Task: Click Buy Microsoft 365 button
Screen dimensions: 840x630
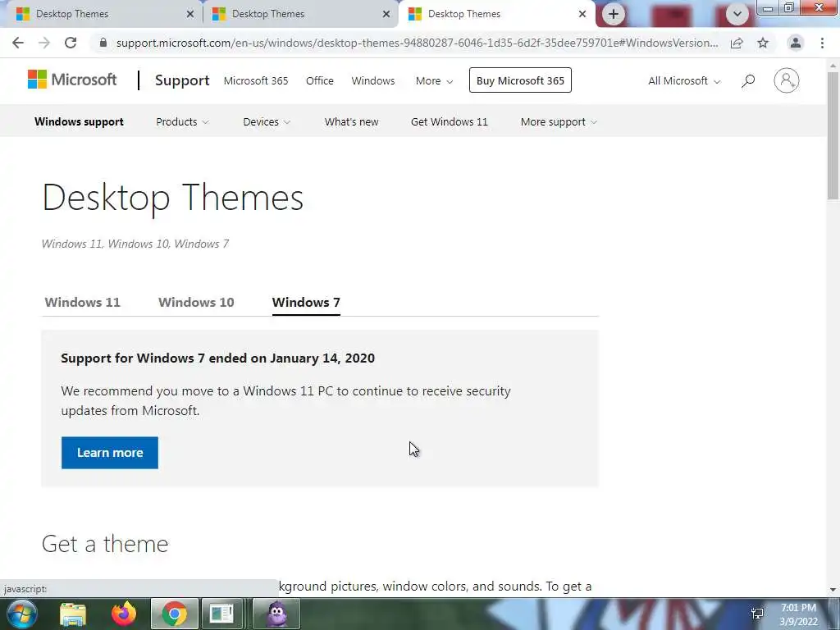Action: [520, 80]
